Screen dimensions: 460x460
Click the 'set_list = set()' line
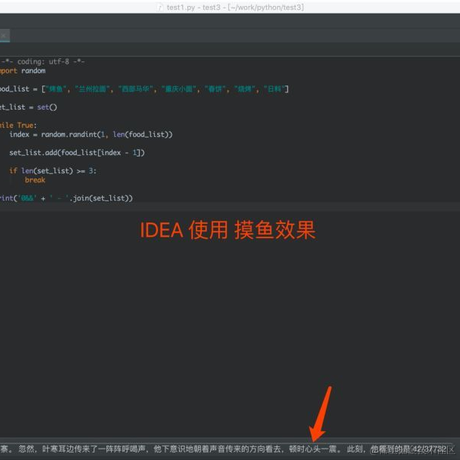tap(28, 107)
